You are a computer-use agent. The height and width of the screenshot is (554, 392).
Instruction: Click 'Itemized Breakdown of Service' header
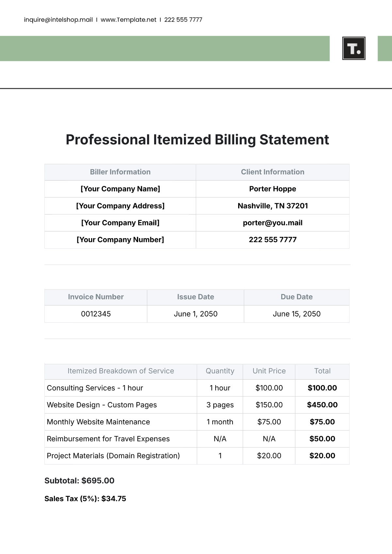121,371
